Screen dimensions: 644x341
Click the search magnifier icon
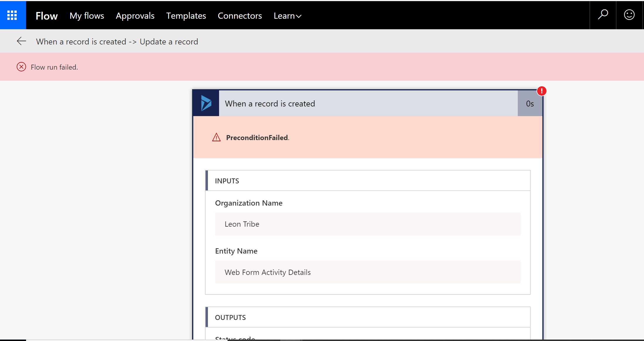point(603,15)
